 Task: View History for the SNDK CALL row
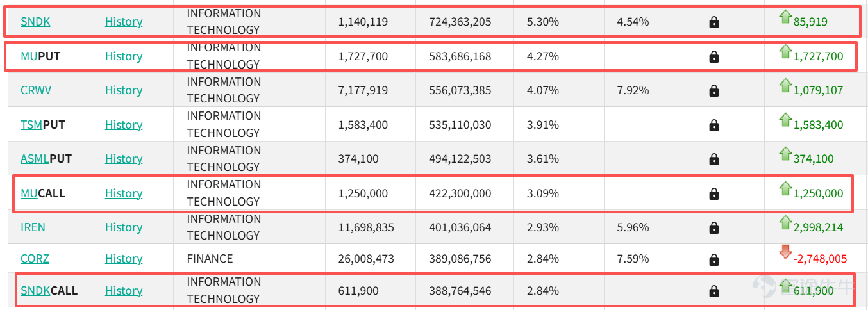click(124, 291)
